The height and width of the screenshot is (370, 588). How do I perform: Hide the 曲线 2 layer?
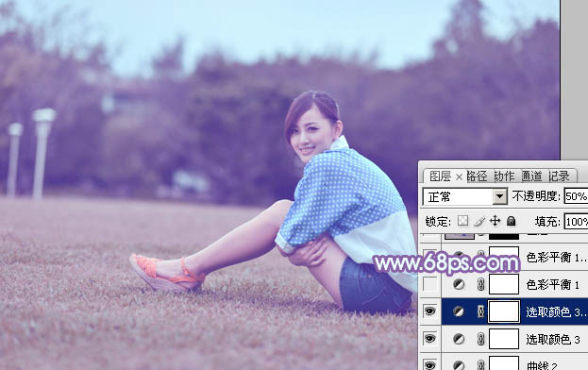point(430,364)
